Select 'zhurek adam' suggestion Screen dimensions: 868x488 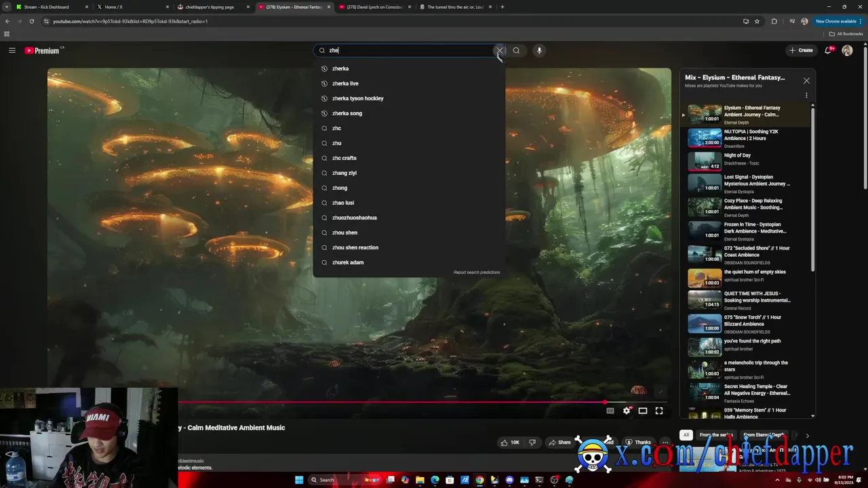(409, 262)
